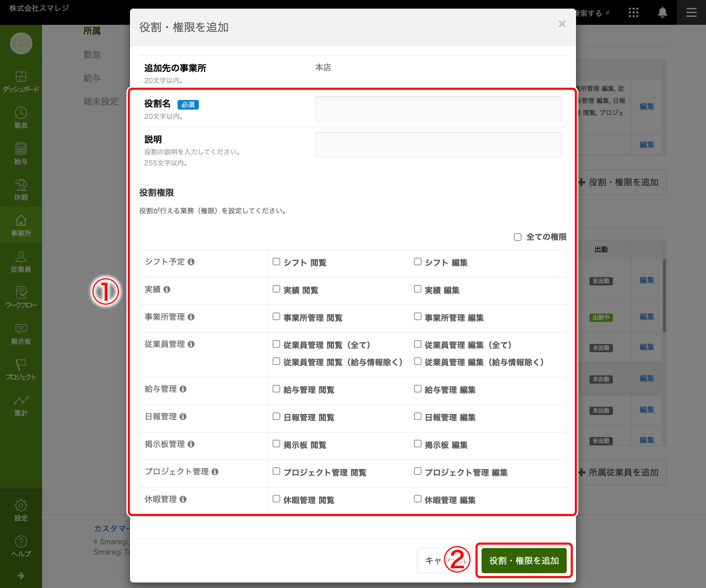Check the 実績 閲覧 checkbox
Image resolution: width=706 pixels, height=588 pixels.
276,289
